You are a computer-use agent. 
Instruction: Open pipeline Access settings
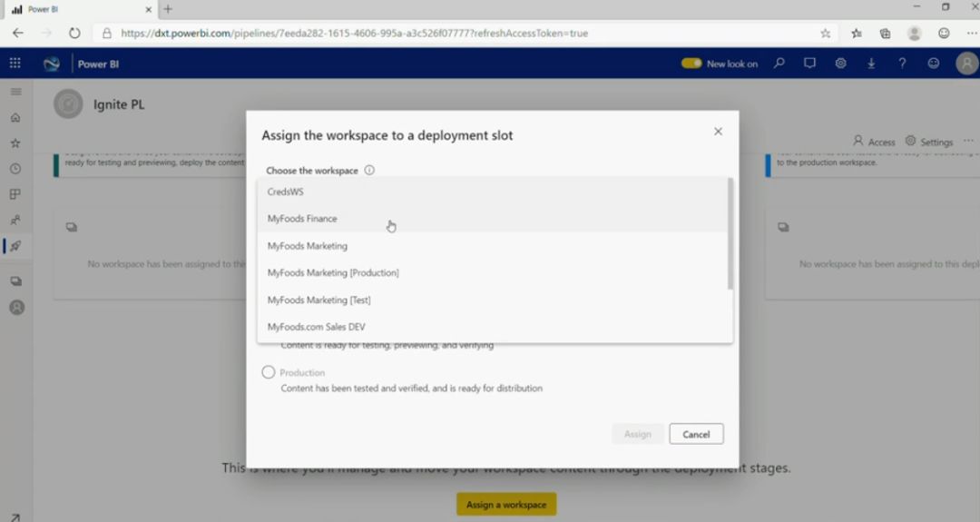(875, 142)
